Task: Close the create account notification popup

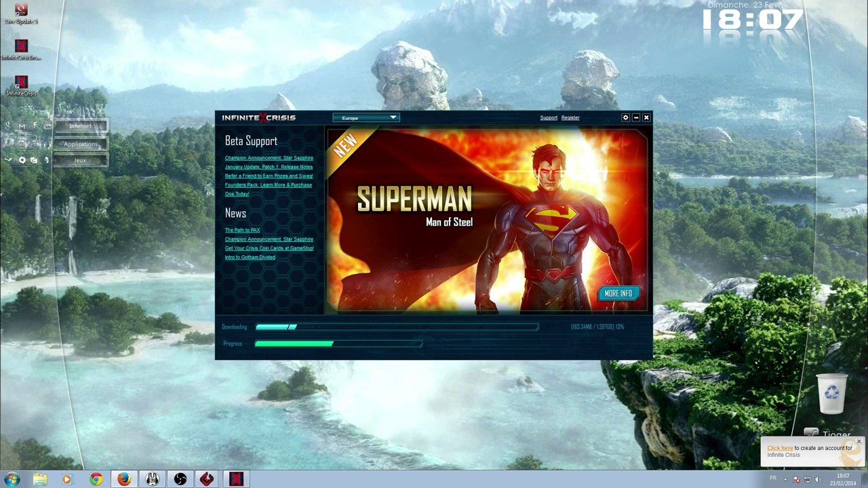Action: point(859,442)
